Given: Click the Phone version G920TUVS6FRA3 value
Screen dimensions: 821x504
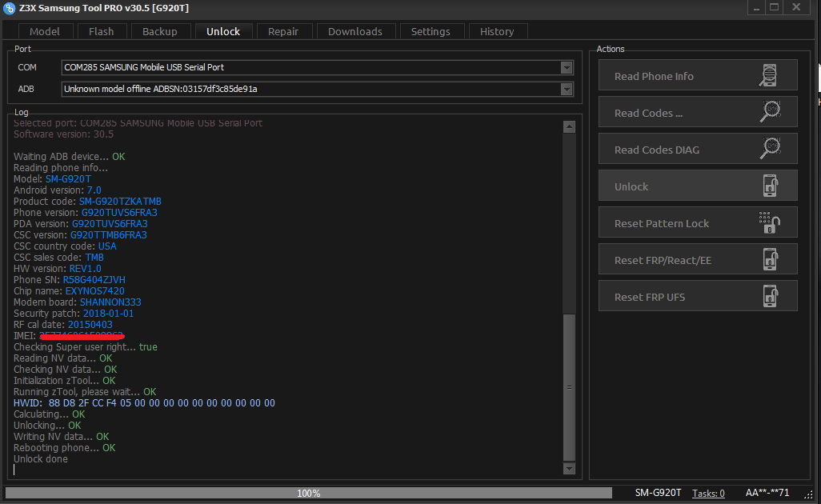Looking at the screenshot, I should click(119, 213).
